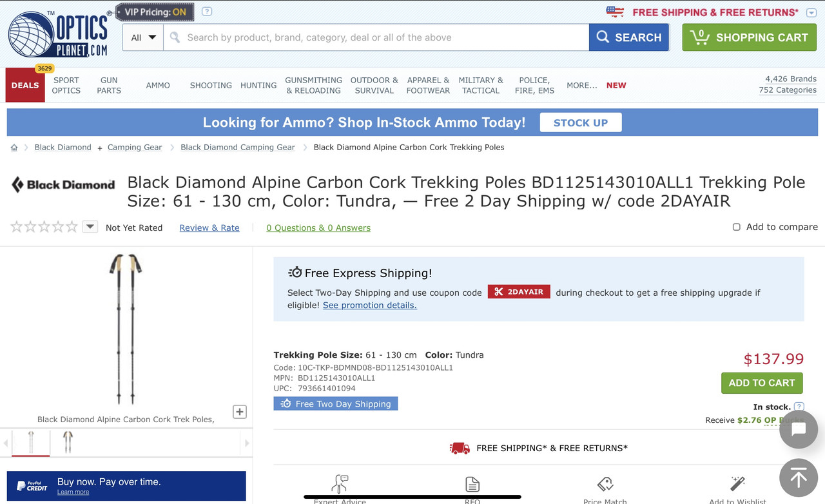This screenshot has width=825, height=504.
Task: Open the DEALS menu
Action: tap(25, 85)
